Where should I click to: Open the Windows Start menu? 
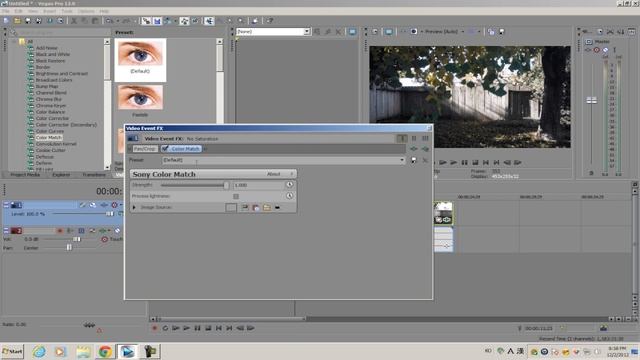click(13, 351)
